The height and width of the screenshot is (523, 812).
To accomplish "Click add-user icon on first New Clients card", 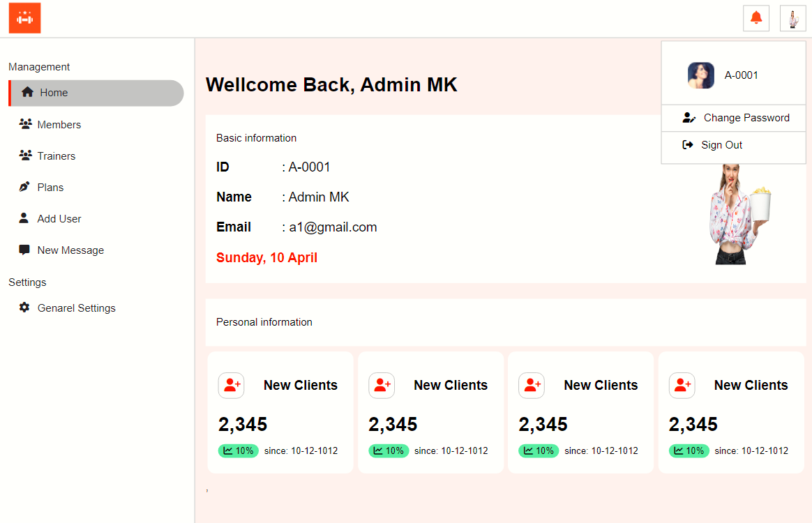I will 231,385.
